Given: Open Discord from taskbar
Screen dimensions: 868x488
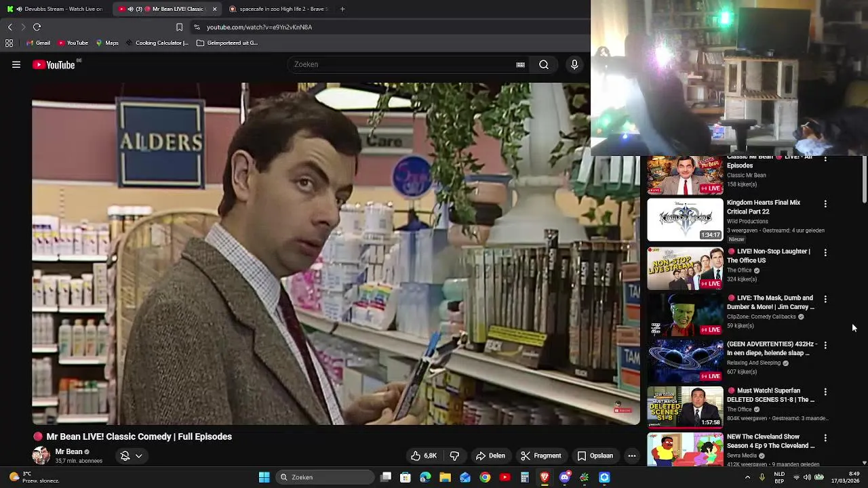Looking at the screenshot, I should [564, 477].
